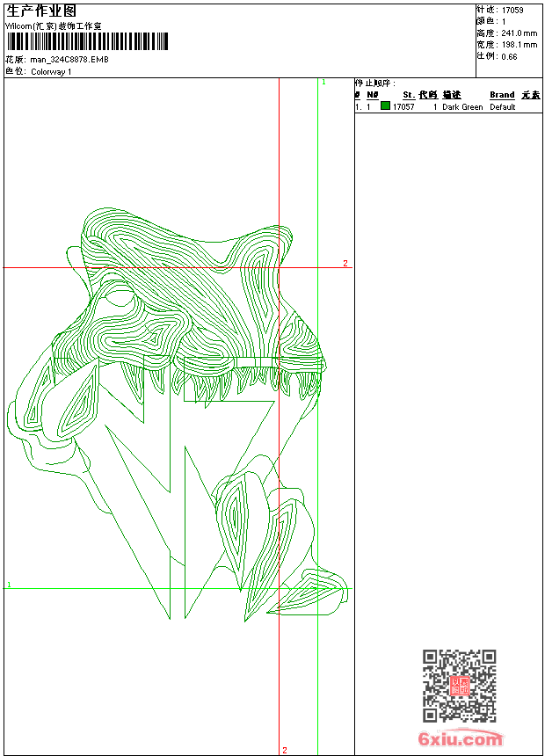
Task: Click the red marker 2 at bottom
Action: 284,750
